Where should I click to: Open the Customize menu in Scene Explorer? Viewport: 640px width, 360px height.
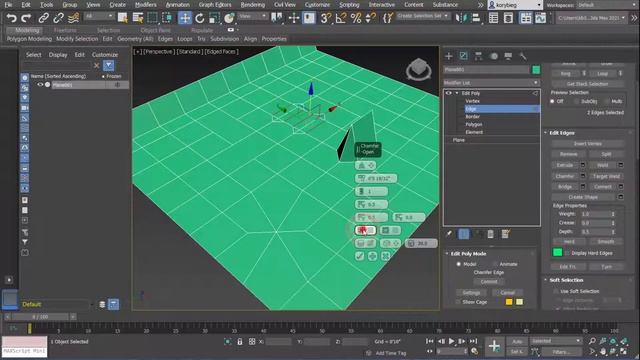(x=105, y=55)
